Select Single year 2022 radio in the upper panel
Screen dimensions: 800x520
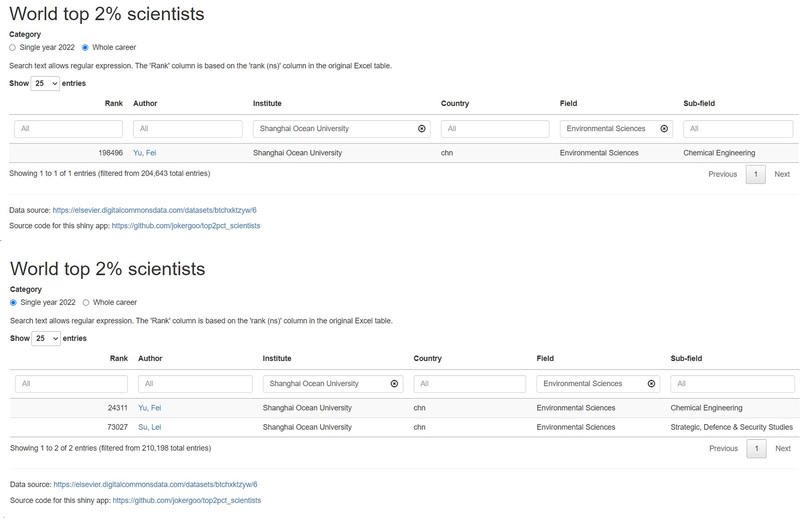pyautogui.click(x=13, y=47)
